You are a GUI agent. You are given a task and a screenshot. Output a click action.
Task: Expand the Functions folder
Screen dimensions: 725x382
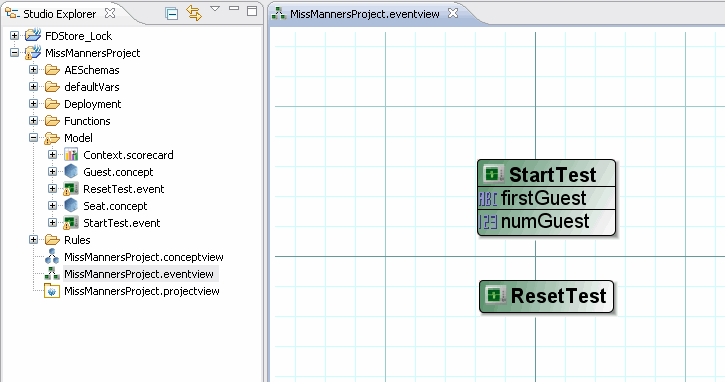33,121
